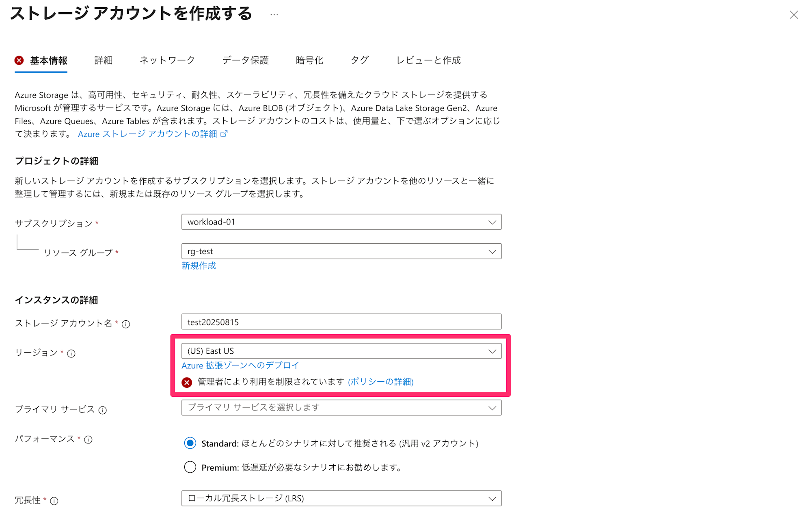
Task: Open the リソース グループ dropdown showing rg-test
Action: [341, 251]
